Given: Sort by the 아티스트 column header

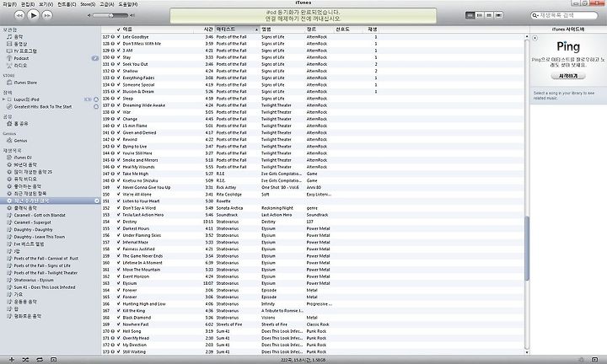Looking at the screenshot, I should 237,29.
